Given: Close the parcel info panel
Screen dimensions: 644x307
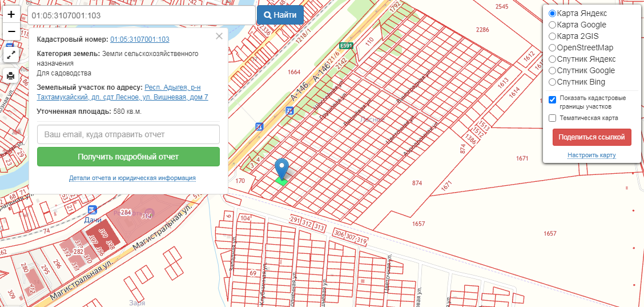Looking at the screenshot, I should [219, 36].
